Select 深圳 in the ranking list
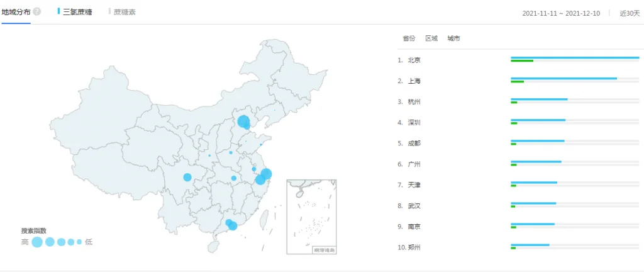The height and width of the screenshot is (272, 644). (x=414, y=122)
